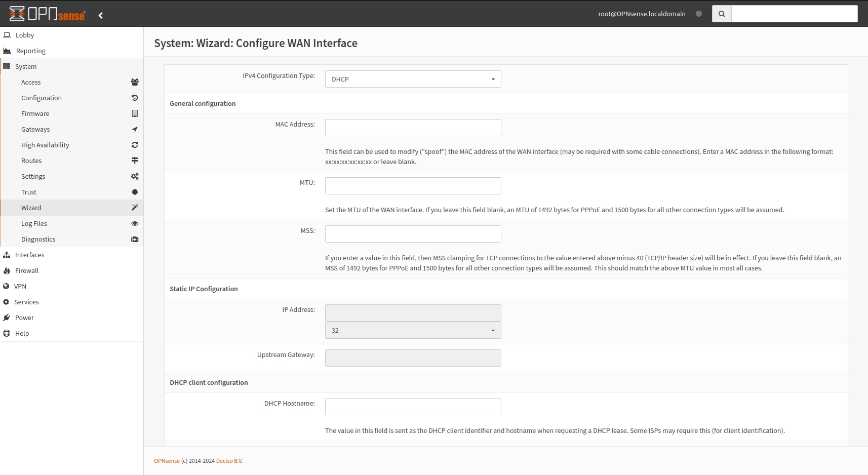Go to Firmware under System
Viewport: 868px width, 475px height.
71,113
